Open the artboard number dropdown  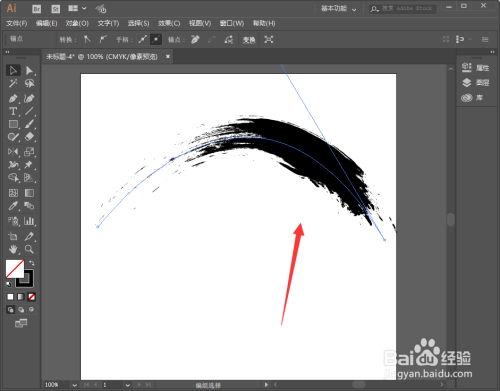128,385
